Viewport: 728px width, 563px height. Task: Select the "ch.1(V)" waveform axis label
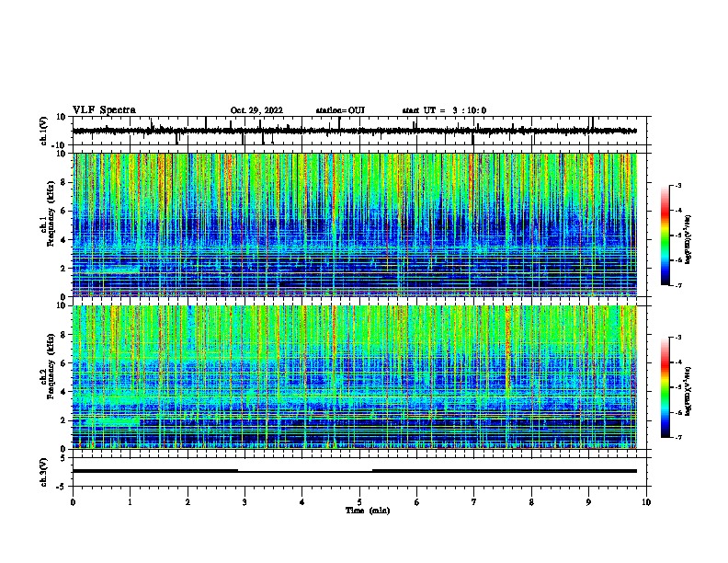[x=44, y=131]
